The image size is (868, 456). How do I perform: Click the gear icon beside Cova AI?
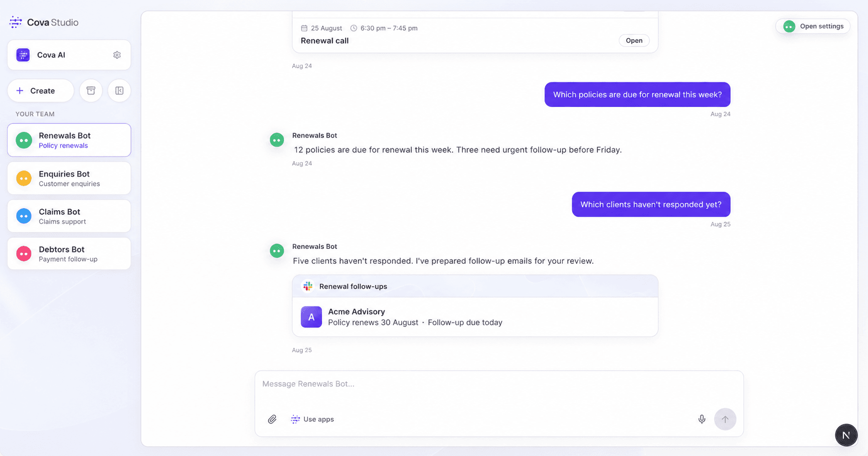coord(117,55)
